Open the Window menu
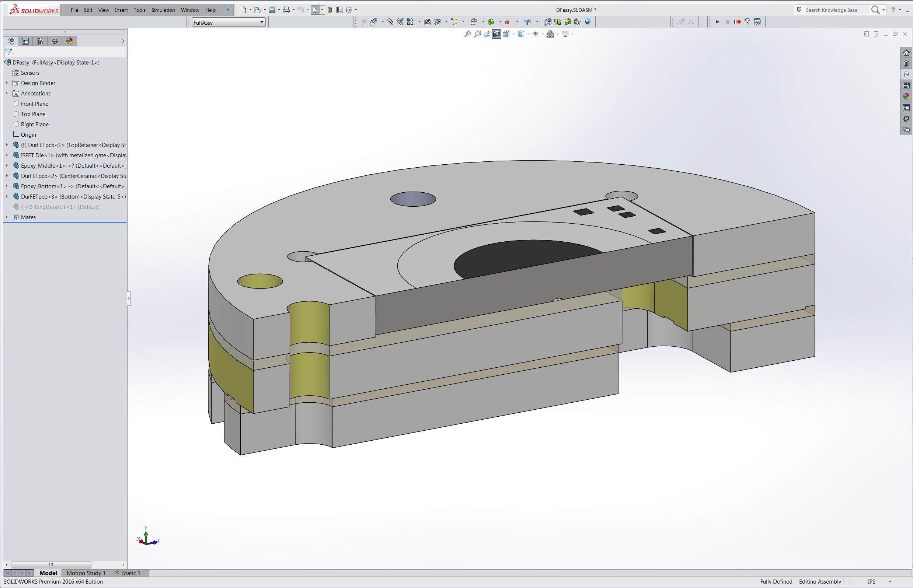This screenshot has width=913, height=588. [190, 10]
